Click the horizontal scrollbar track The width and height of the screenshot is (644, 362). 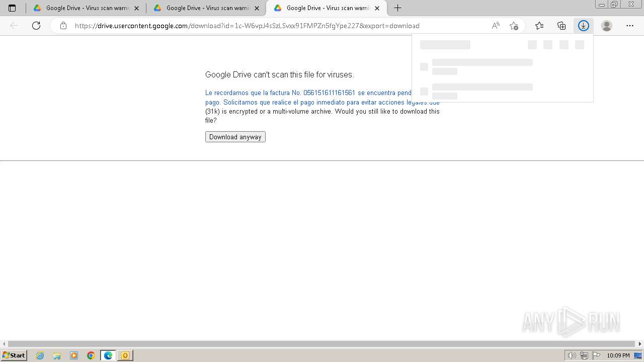322,344
